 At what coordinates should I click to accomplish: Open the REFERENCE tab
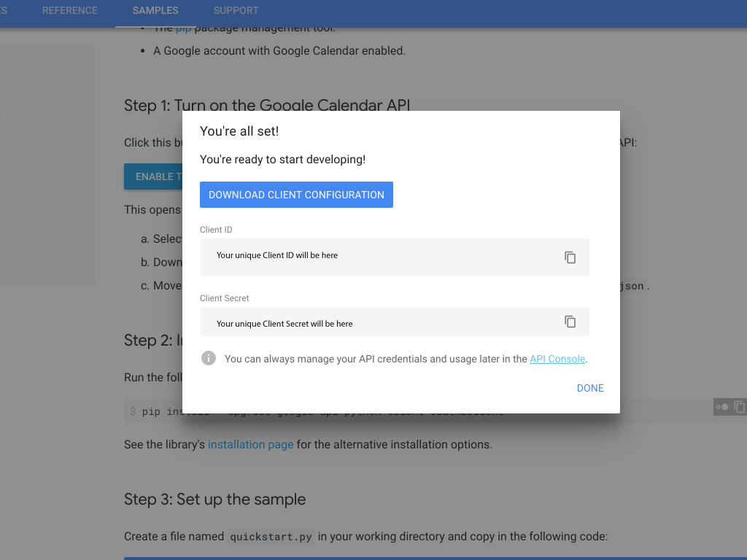pos(70,10)
